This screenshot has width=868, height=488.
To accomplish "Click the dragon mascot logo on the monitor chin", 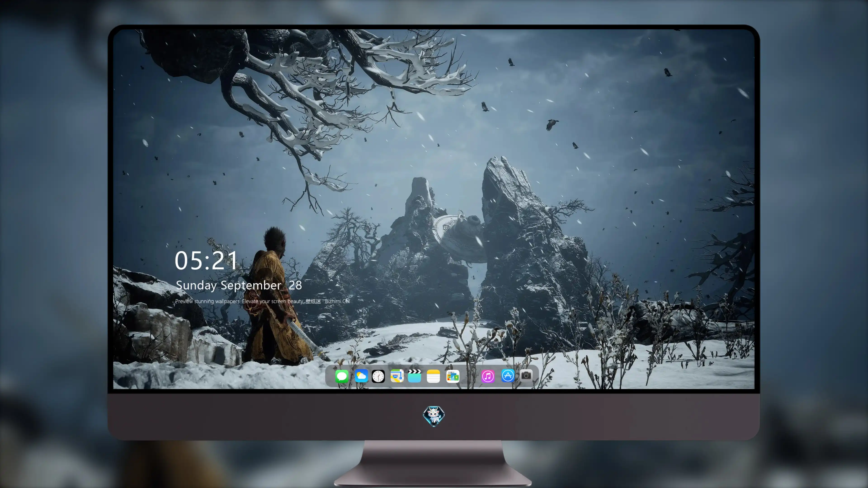I will coord(434,416).
